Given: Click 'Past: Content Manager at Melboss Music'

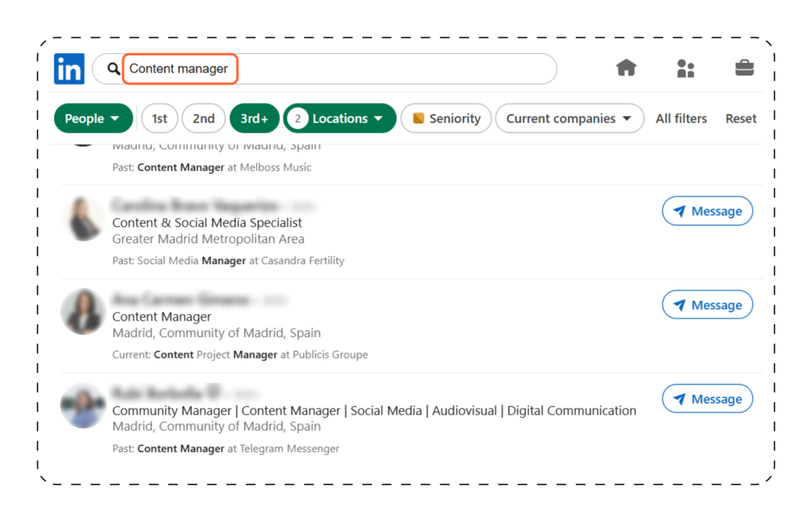Looking at the screenshot, I should click(212, 167).
